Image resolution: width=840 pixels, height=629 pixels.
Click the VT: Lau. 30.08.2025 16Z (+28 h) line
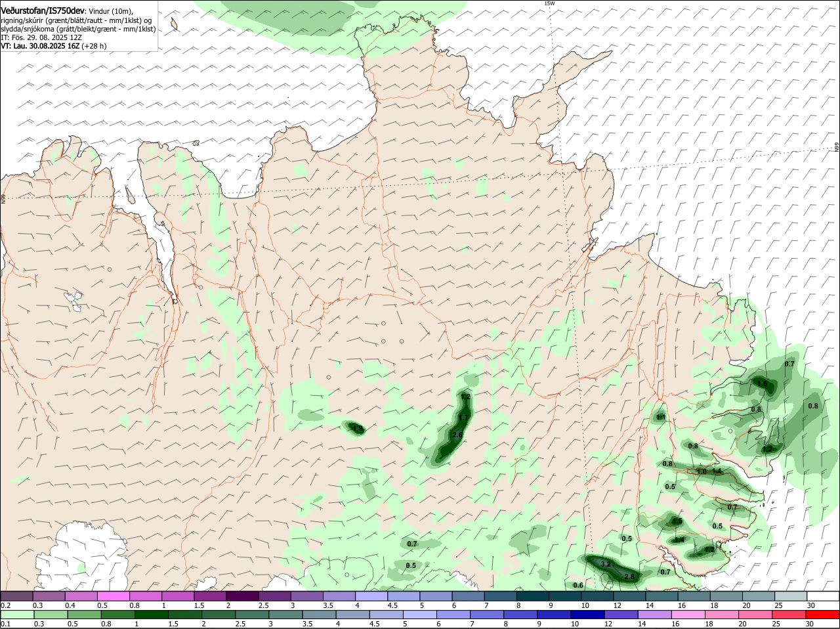(53, 46)
